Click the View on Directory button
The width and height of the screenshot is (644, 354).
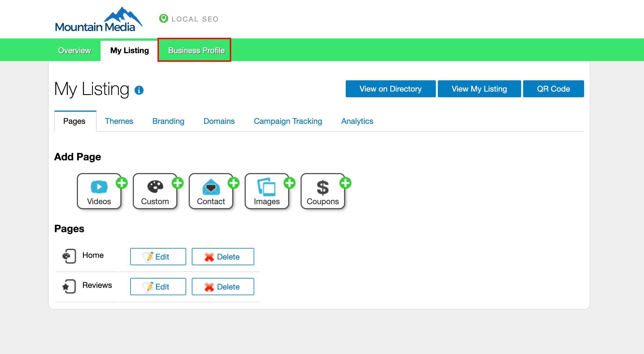(390, 89)
